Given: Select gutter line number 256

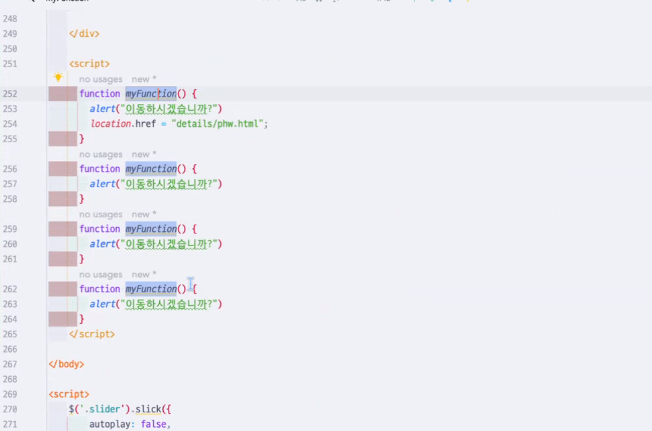Looking at the screenshot, I should click(x=10, y=169).
